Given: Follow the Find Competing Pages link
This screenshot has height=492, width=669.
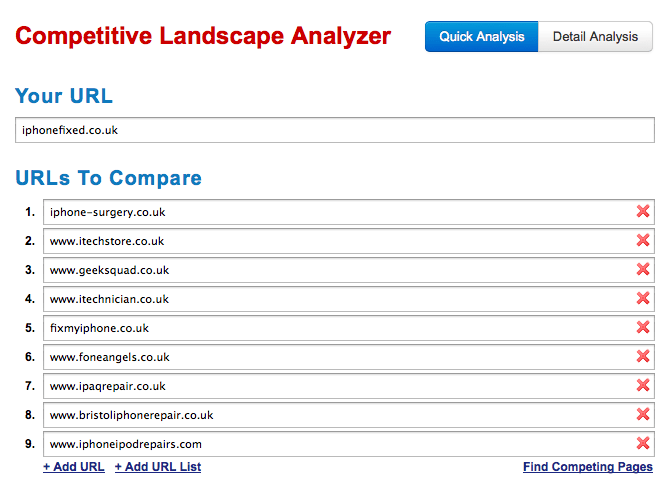Looking at the screenshot, I should coord(588,467).
